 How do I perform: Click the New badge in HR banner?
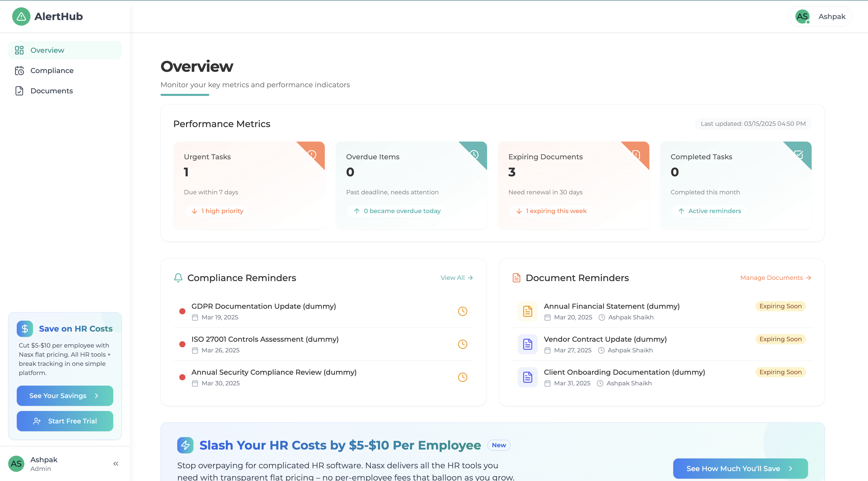point(499,445)
